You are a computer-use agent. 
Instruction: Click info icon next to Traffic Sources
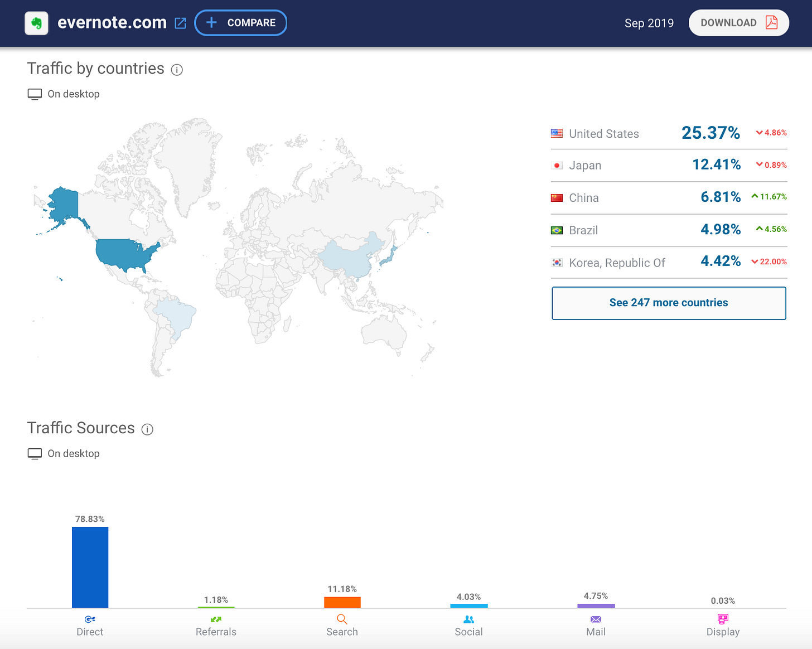[x=147, y=429]
